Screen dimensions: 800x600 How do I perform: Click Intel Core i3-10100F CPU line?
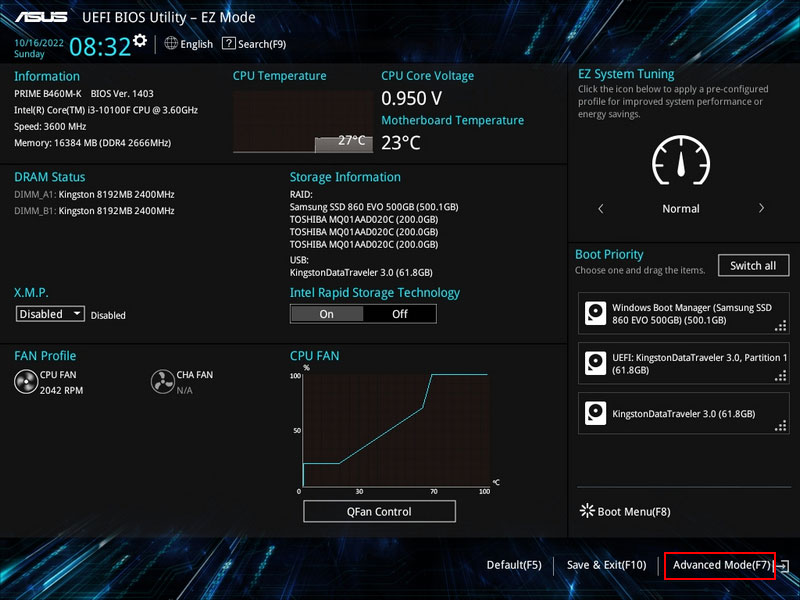(106, 110)
